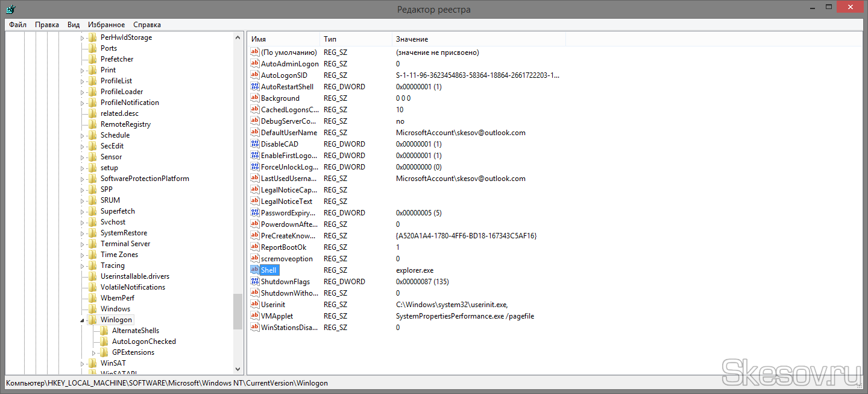Click the Winlogon folder icon in tree
Viewport: 868px width, 394px height.
[x=92, y=320]
